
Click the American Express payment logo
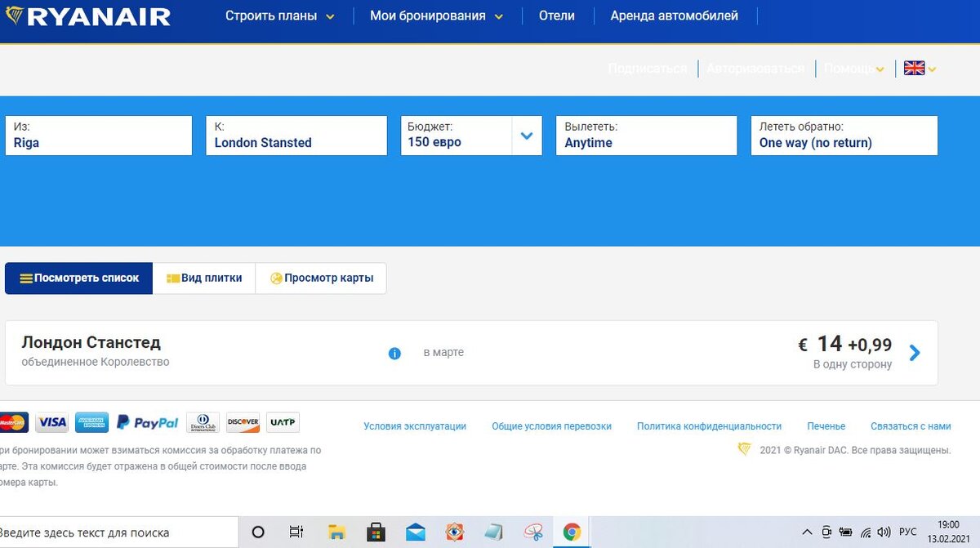click(92, 422)
